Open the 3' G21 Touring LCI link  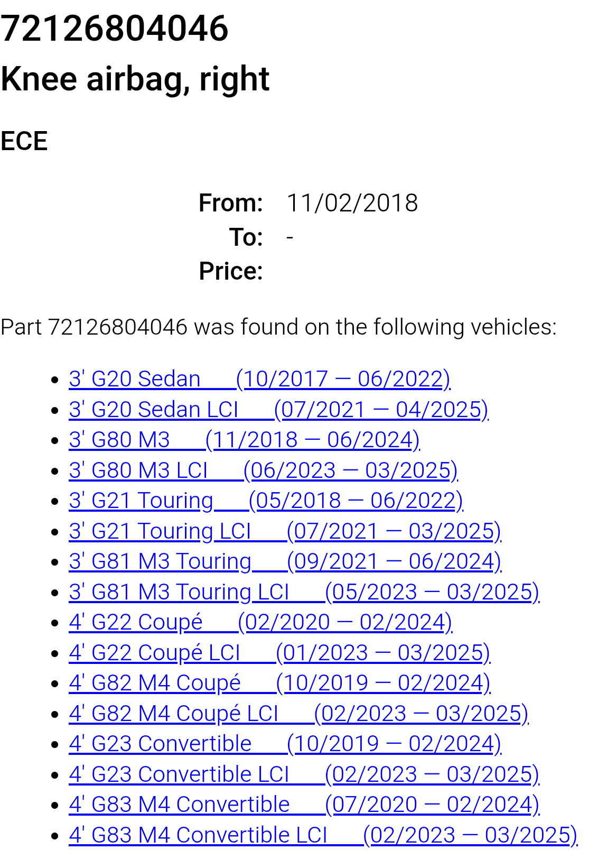284,531
